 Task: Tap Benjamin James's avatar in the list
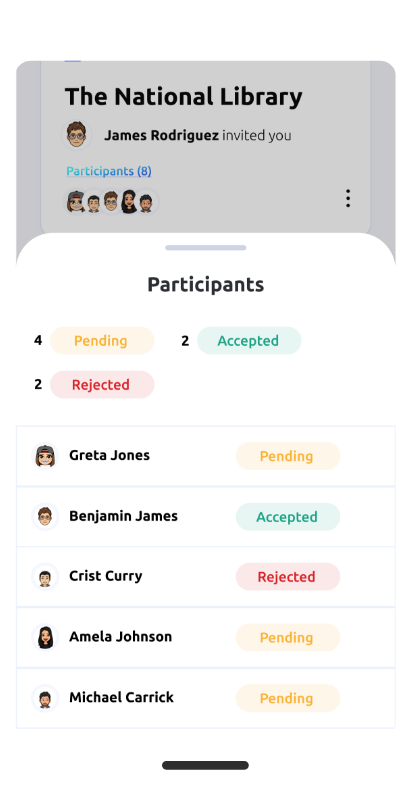45,517
